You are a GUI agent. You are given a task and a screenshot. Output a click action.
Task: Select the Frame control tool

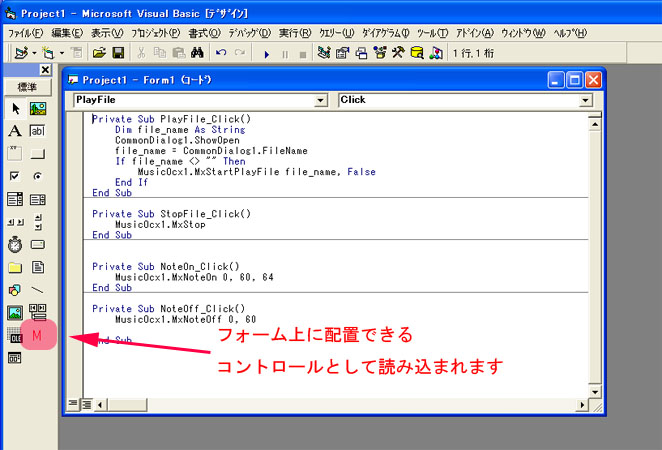(15, 153)
